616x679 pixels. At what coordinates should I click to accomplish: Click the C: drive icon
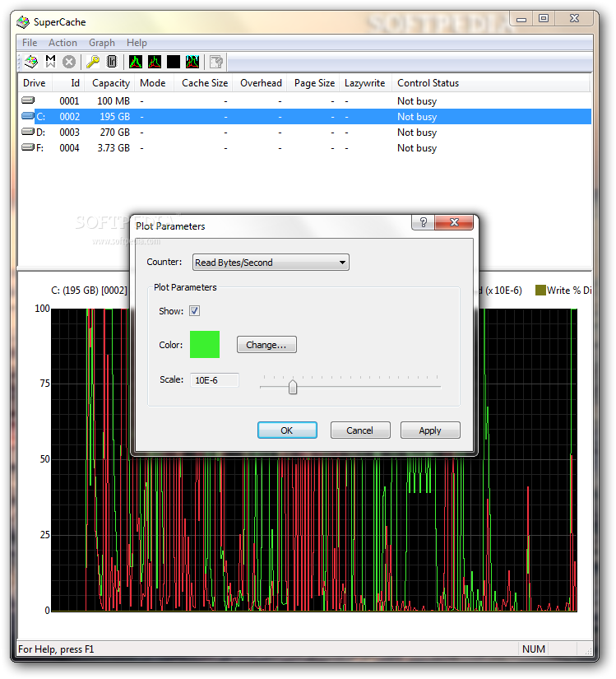pyautogui.click(x=28, y=116)
